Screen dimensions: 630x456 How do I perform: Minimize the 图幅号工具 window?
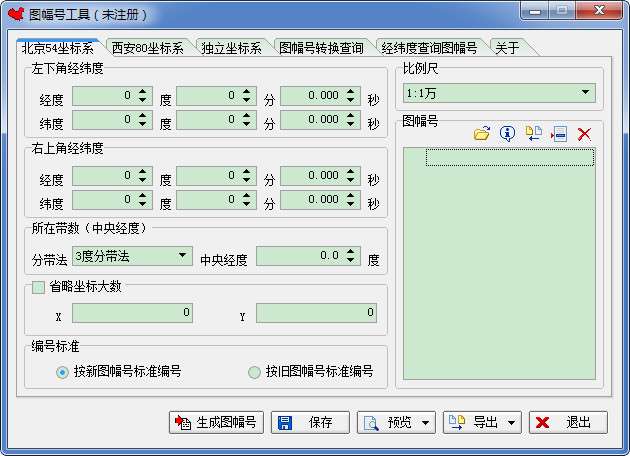click(535, 11)
